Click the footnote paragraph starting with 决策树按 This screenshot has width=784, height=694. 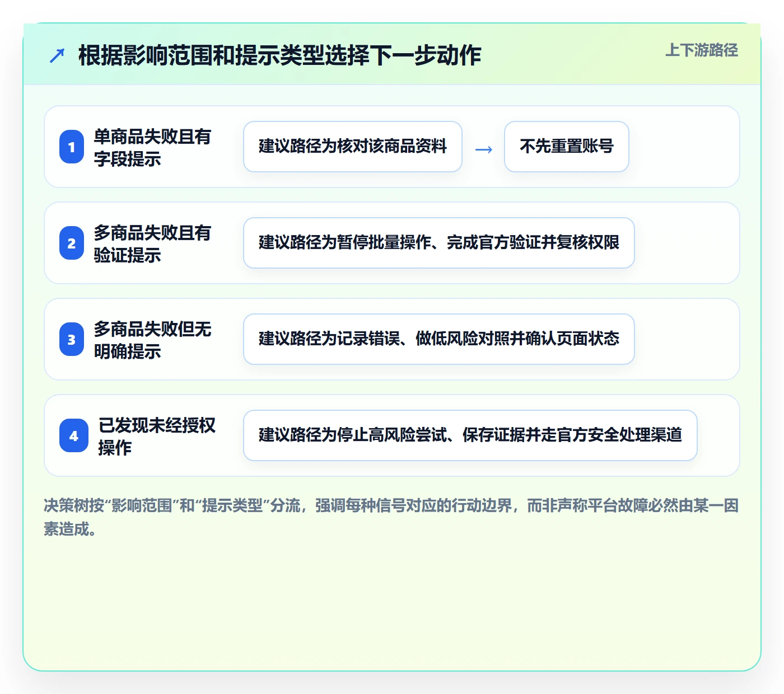point(391,517)
